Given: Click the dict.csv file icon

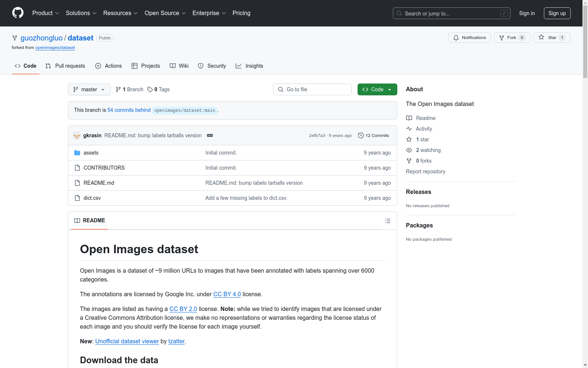Looking at the screenshot, I should click(77, 198).
